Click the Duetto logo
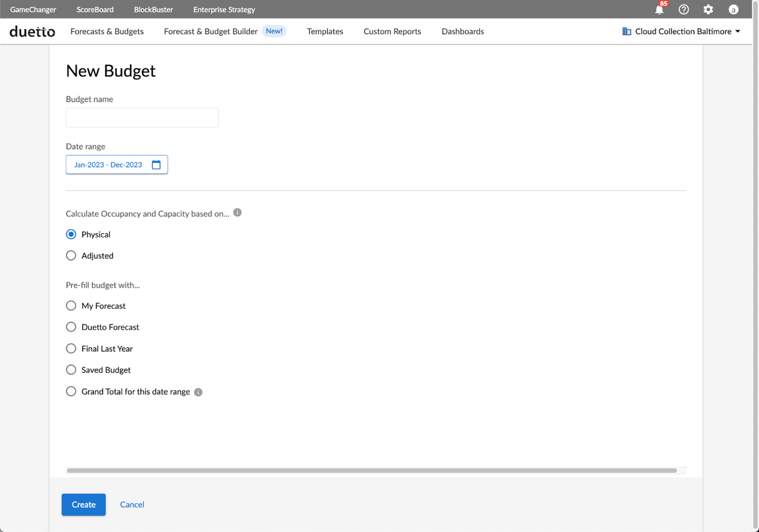The image size is (759, 532). pyautogui.click(x=32, y=31)
